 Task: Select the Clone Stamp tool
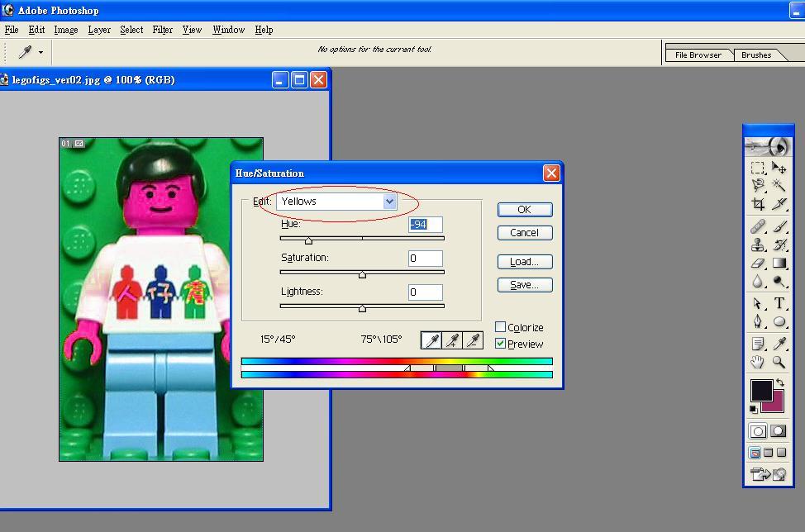[x=758, y=245]
